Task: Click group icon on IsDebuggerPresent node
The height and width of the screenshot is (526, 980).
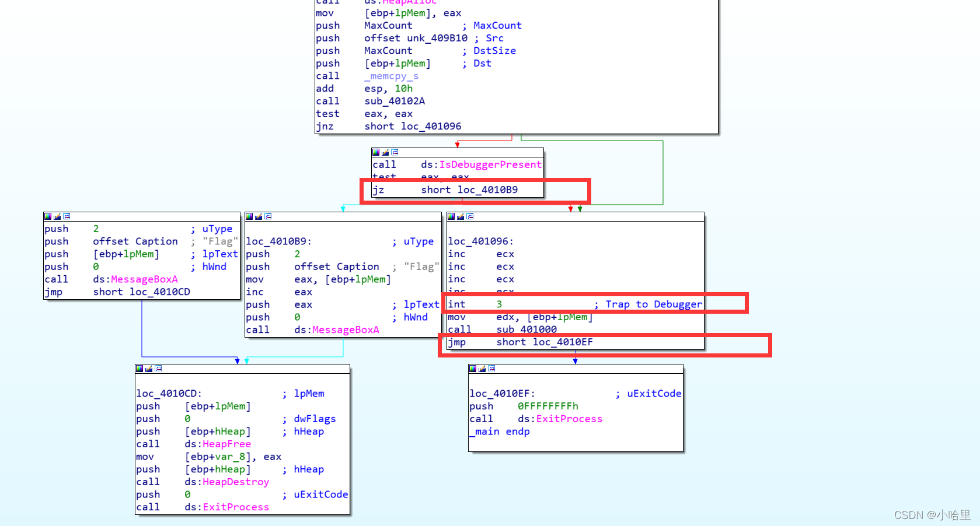Action: click(395, 152)
